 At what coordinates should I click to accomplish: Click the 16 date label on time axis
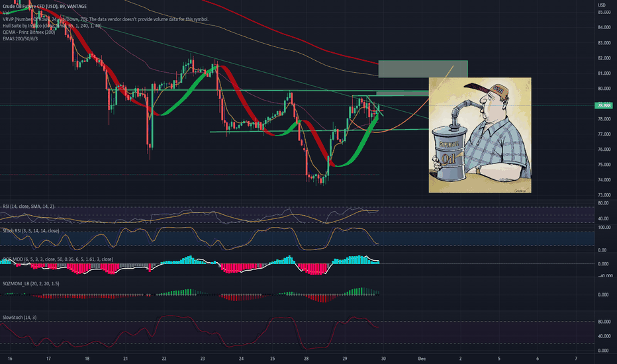tap(10, 359)
